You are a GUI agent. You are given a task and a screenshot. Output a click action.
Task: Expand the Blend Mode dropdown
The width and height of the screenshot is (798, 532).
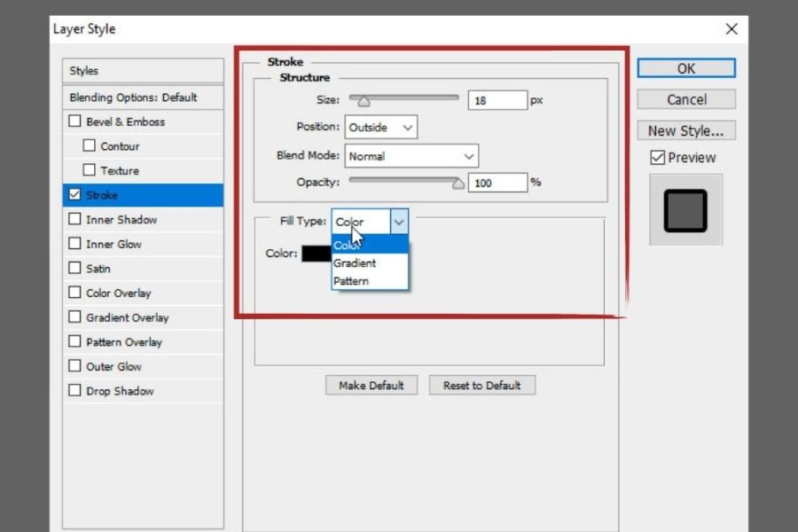411,156
